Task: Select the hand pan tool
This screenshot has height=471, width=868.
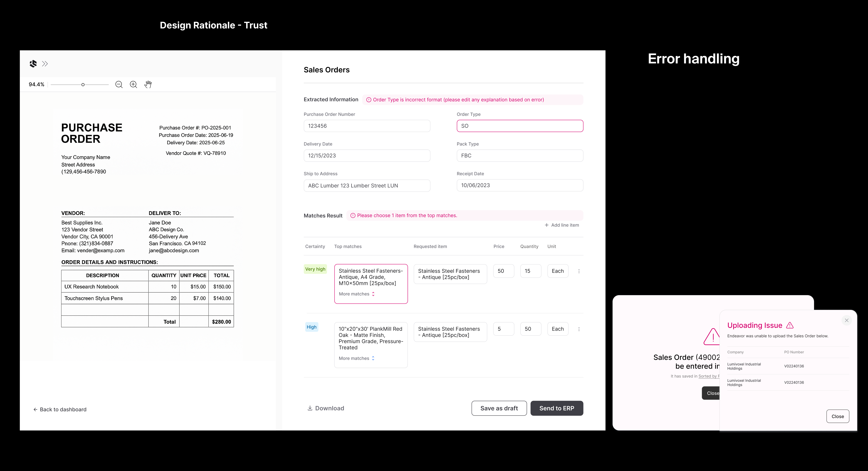Action: (148, 84)
